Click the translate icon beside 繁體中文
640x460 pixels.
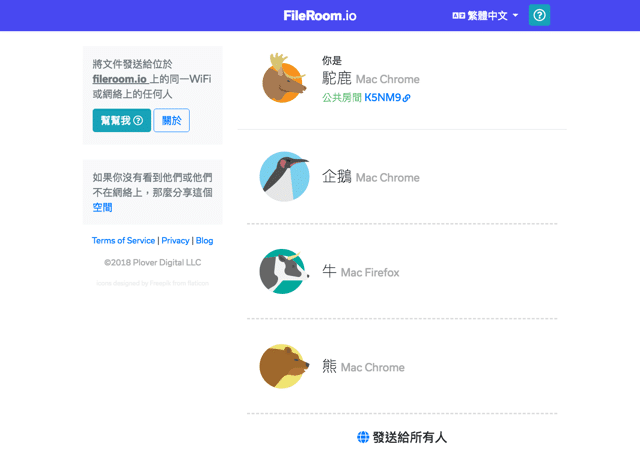458,16
